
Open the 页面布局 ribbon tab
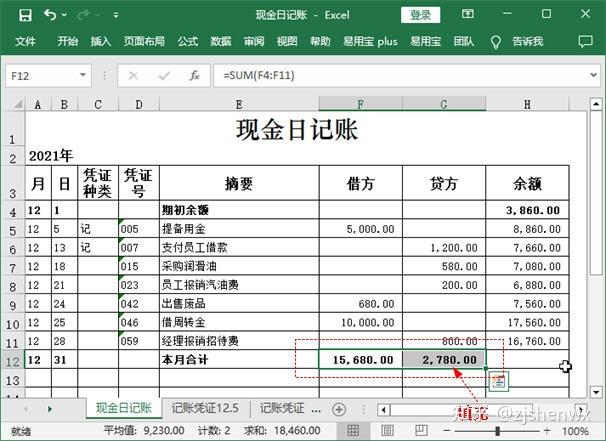pyautogui.click(x=144, y=42)
